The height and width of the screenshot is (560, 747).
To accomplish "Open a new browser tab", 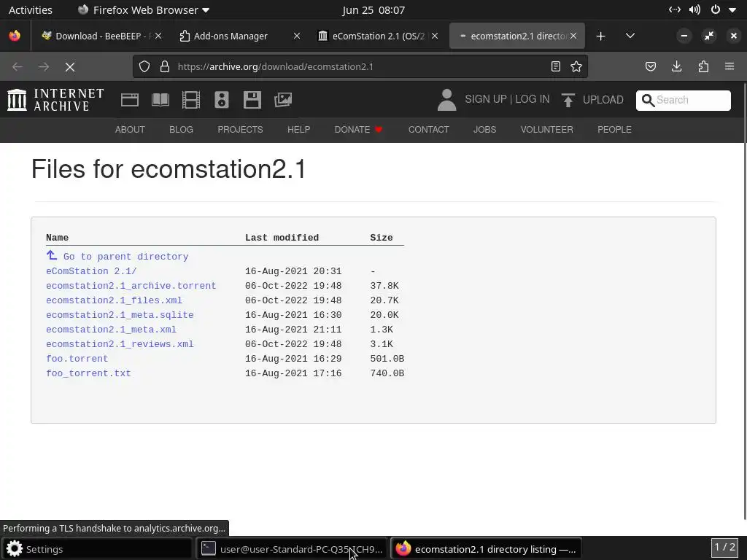I will click(601, 36).
